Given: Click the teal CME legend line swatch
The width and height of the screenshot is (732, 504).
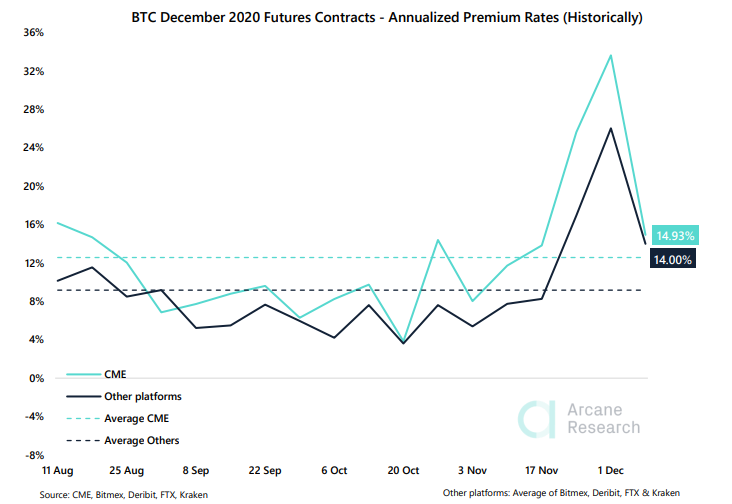Looking at the screenshot, I should (x=83, y=374).
